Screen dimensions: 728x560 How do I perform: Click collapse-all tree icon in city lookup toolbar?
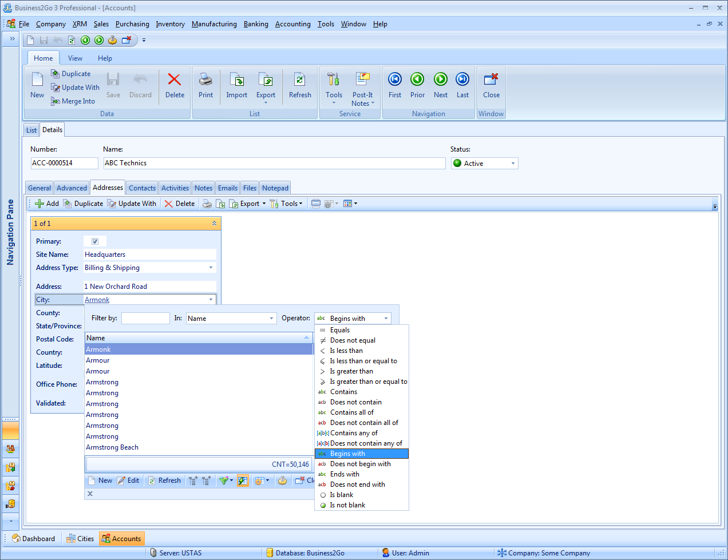(206, 480)
